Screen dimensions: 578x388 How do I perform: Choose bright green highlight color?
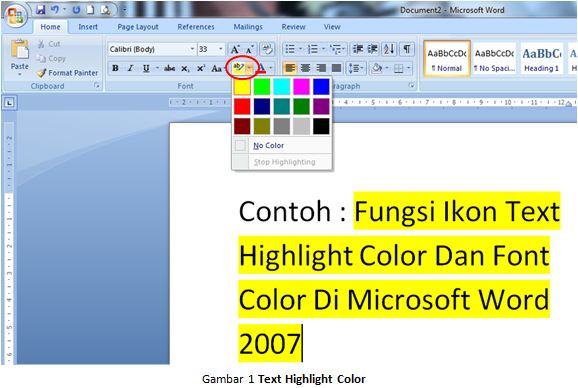(x=262, y=87)
